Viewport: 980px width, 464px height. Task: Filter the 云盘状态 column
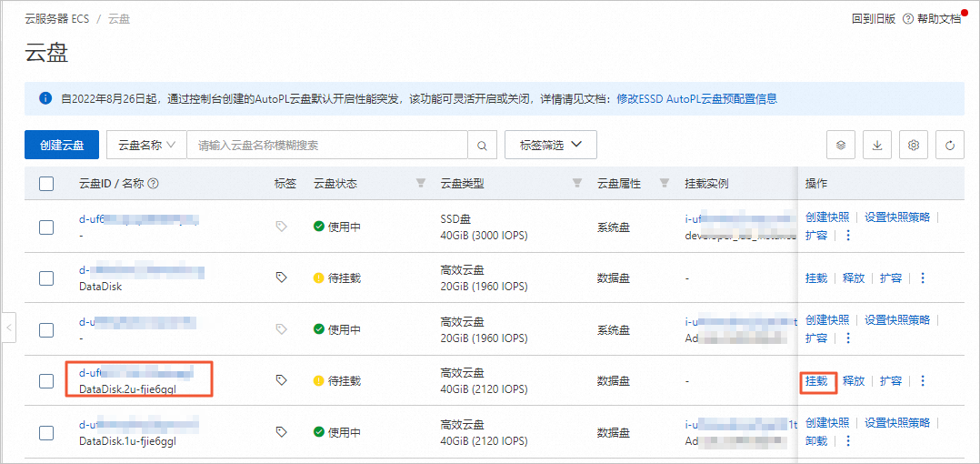420,184
